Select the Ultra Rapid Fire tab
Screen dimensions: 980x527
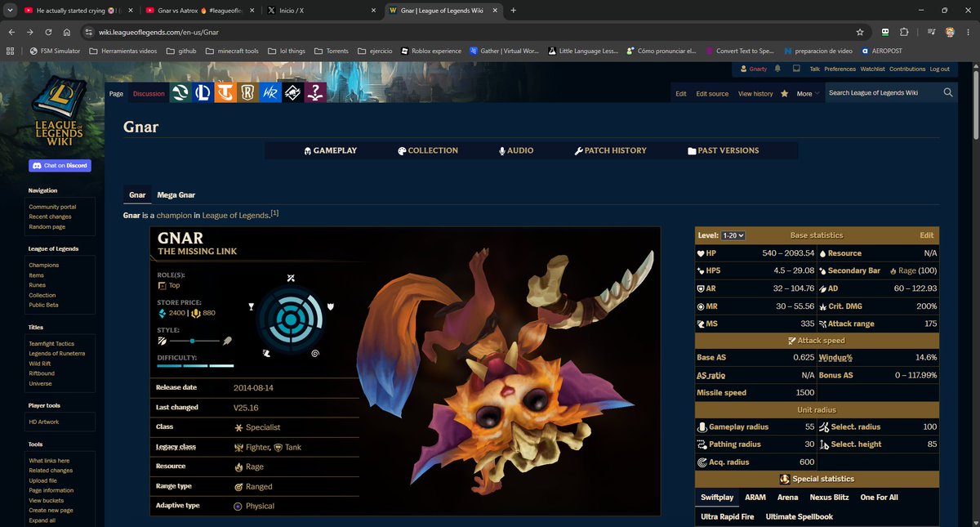tap(728, 516)
